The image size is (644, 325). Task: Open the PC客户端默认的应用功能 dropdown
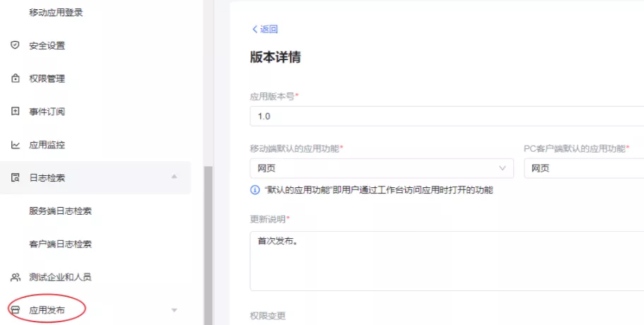pos(584,168)
